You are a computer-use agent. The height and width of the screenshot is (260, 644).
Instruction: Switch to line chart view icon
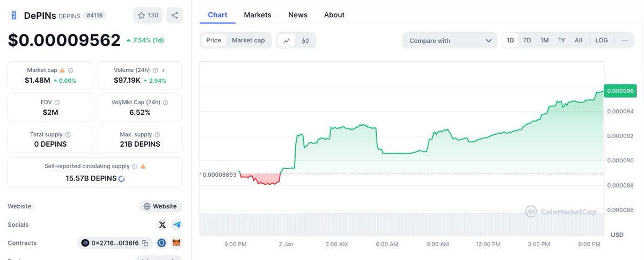287,40
